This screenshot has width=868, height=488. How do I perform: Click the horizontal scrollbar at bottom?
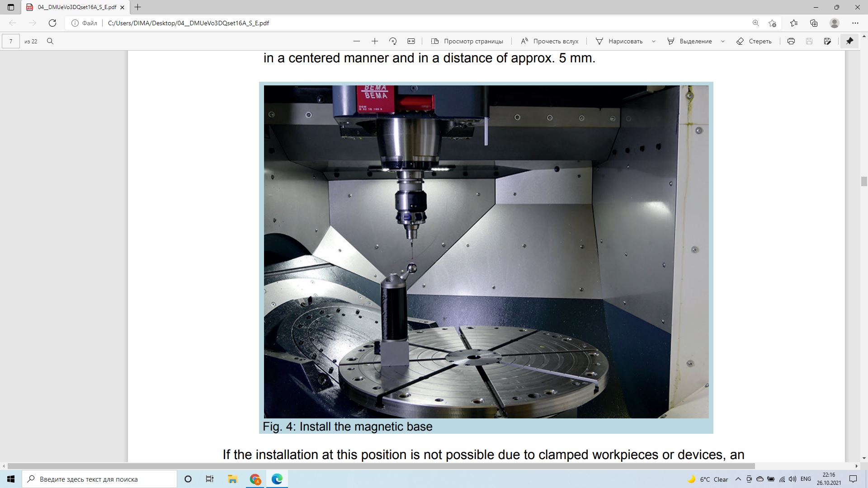[x=381, y=466]
